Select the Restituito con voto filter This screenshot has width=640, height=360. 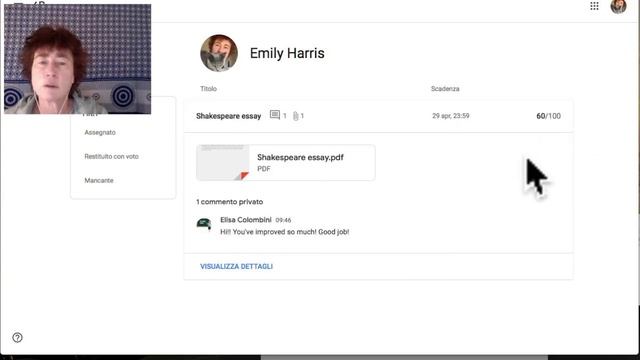pyautogui.click(x=111, y=156)
